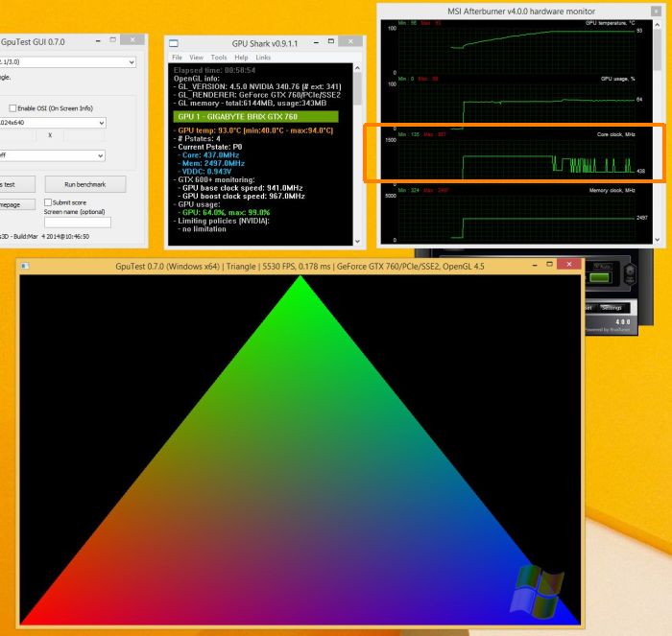Click the GPU base clock speed: 941.0MHz line
Screen dimensions: 672x636
tap(242, 188)
